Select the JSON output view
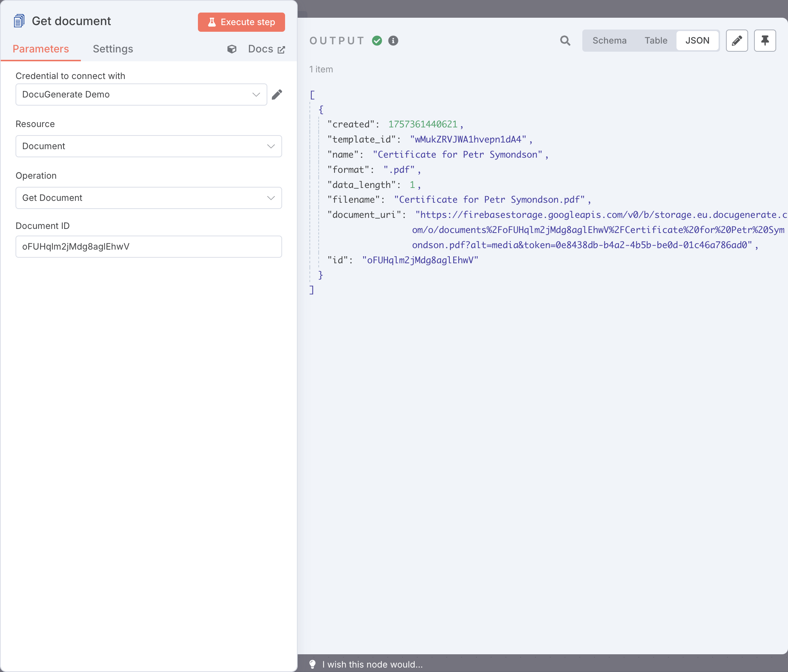The image size is (788, 672). 697,41
